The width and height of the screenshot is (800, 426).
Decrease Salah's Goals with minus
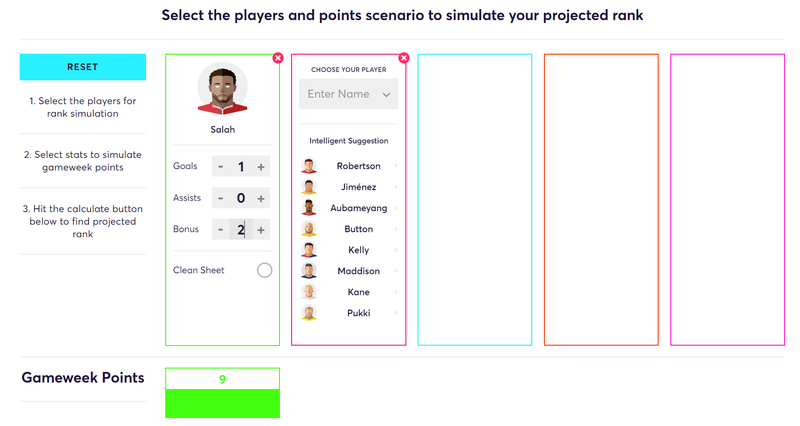coord(220,167)
